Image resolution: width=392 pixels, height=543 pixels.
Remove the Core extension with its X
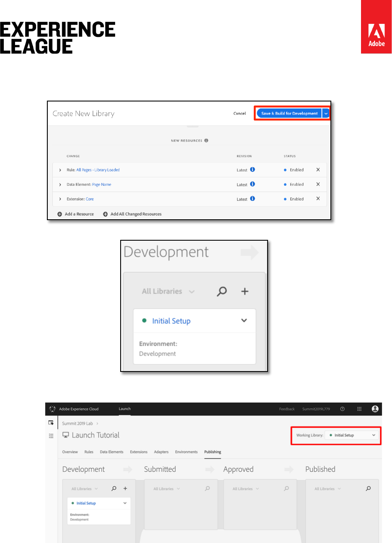click(318, 199)
